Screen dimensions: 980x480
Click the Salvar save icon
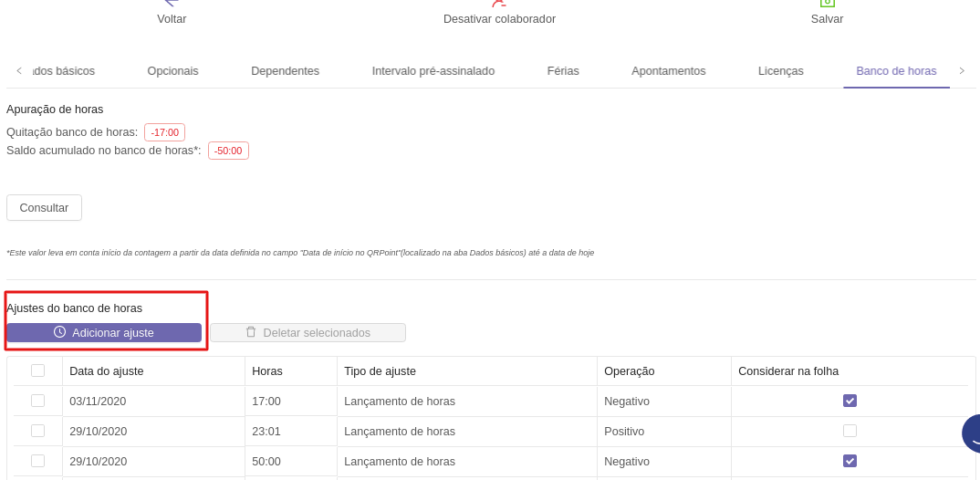click(827, 4)
